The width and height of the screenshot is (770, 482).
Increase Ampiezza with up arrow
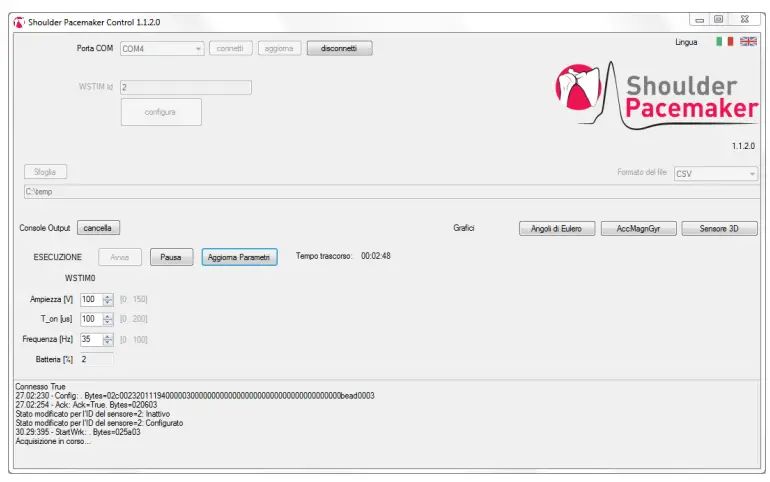(108, 296)
